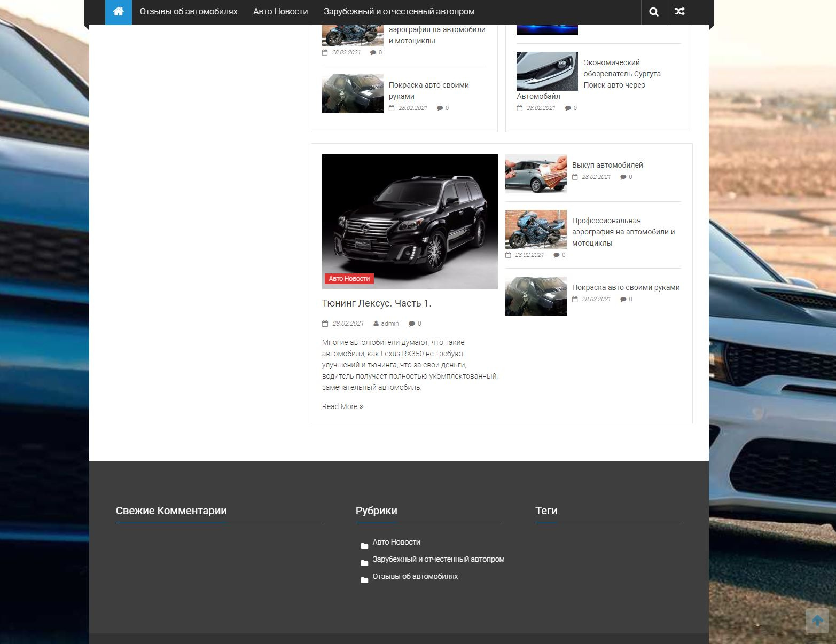Image resolution: width=836 pixels, height=644 pixels.
Task: Go to the home page icon
Action: click(119, 12)
